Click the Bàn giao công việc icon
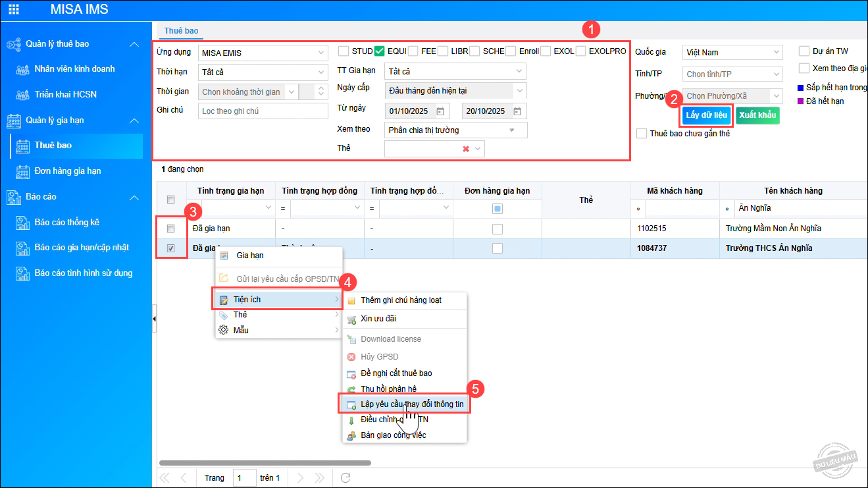This screenshot has width=868, height=488. [351, 435]
